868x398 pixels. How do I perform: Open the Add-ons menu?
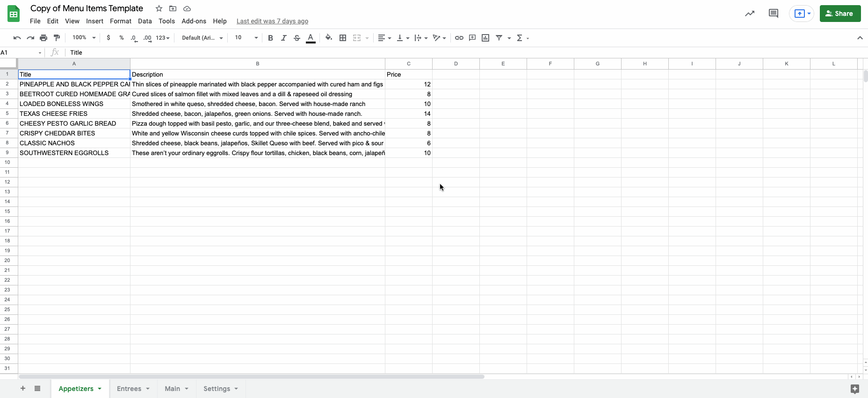(194, 21)
